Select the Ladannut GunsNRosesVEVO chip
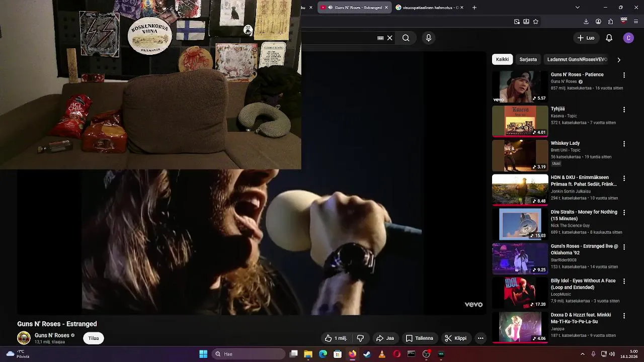Viewport: 644px width, 362px height. coord(577,59)
